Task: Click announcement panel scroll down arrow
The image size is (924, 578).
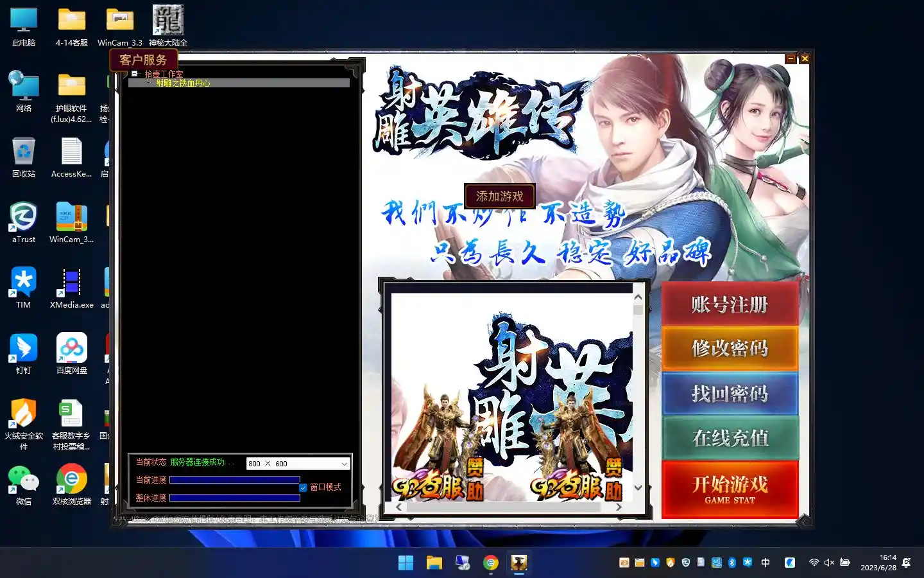Action: point(638,487)
